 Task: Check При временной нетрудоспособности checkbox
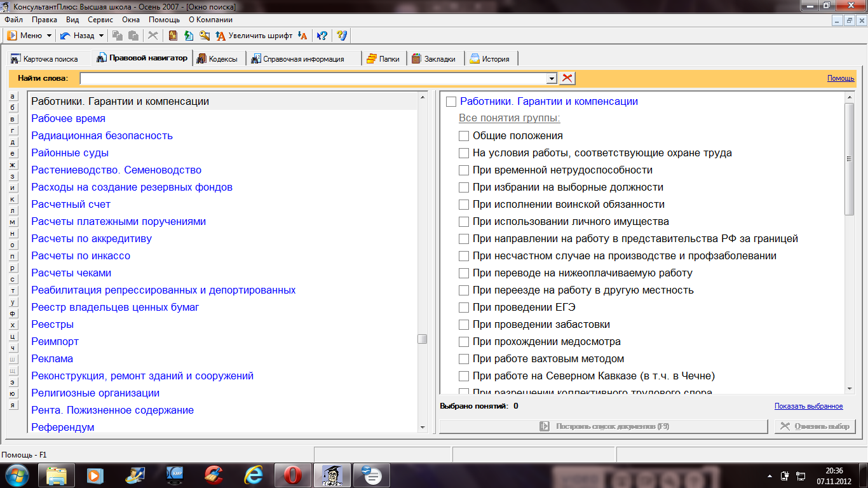pos(464,170)
